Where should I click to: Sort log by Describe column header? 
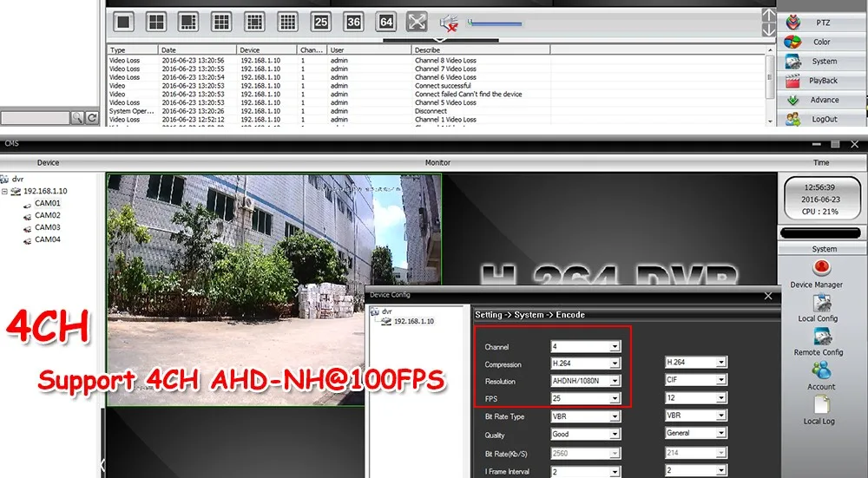point(481,49)
